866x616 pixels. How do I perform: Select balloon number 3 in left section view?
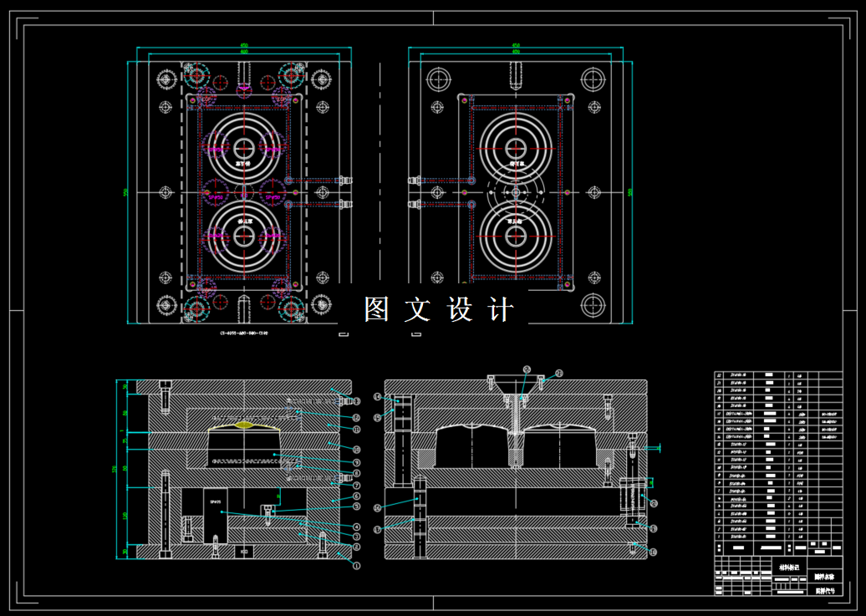[x=357, y=537]
